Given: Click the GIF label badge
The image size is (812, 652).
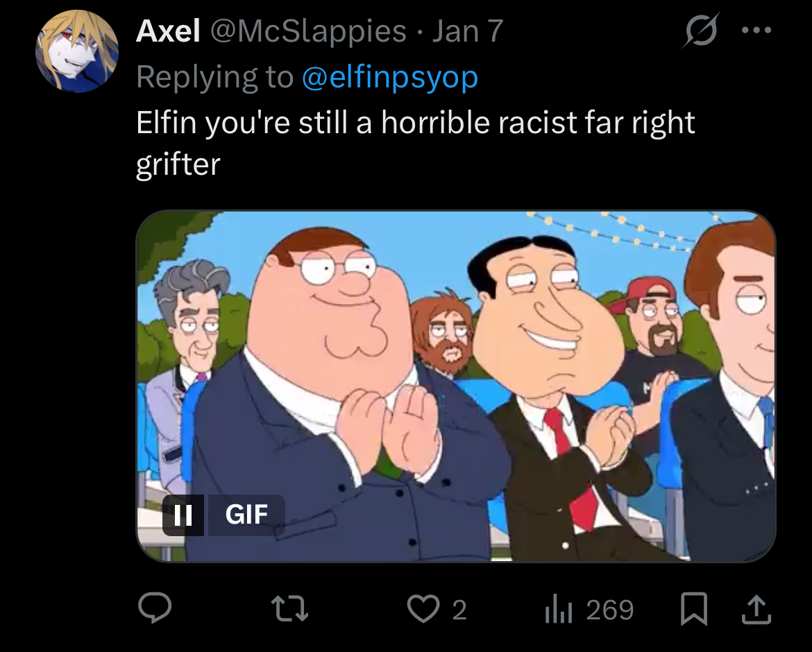Looking at the screenshot, I should 246,515.
